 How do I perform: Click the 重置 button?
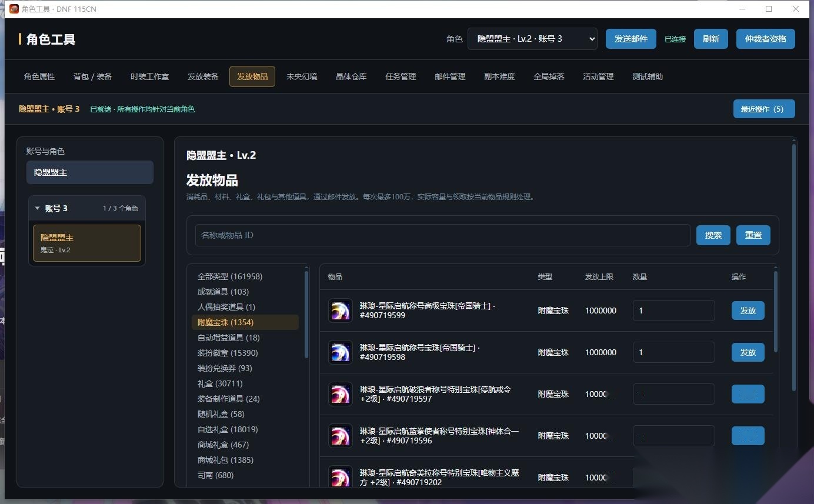pos(753,235)
